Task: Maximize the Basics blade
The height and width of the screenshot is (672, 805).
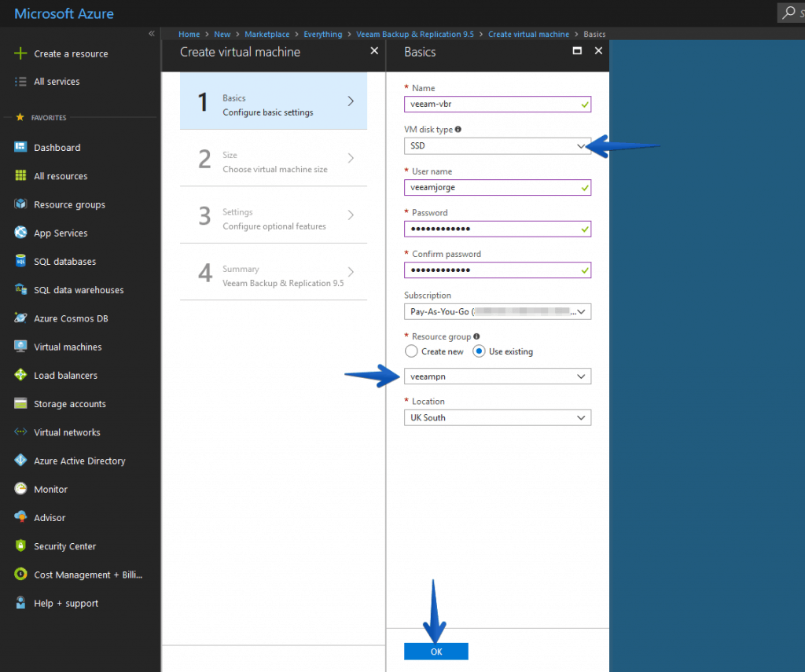Action: click(577, 51)
